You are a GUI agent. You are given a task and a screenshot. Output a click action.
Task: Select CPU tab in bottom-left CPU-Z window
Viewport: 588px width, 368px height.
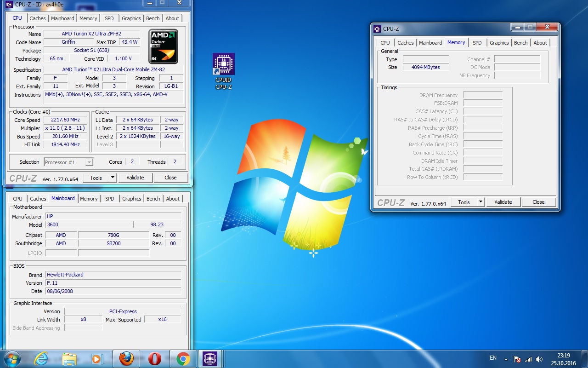tap(18, 199)
